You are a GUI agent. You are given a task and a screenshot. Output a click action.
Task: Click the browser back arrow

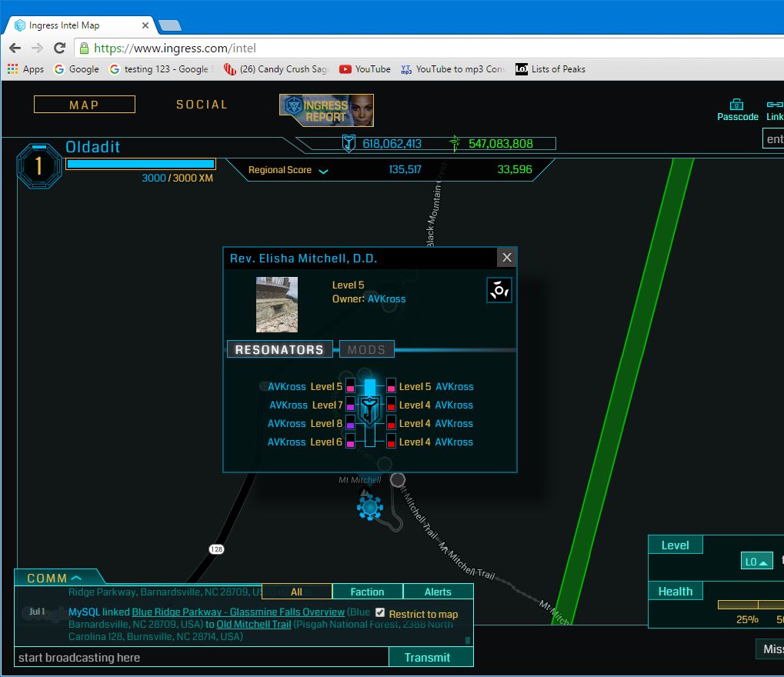click(x=15, y=48)
